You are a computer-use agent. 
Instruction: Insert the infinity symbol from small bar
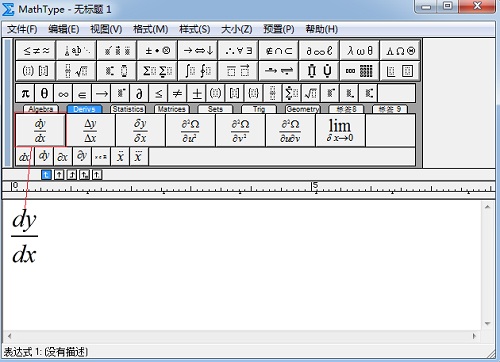point(63,93)
